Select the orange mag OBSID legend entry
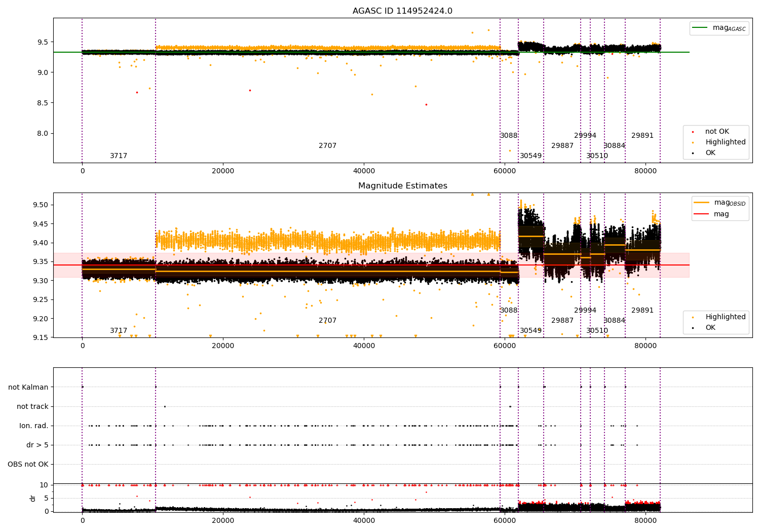This screenshot has width=760, height=532. [x=720, y=203]
